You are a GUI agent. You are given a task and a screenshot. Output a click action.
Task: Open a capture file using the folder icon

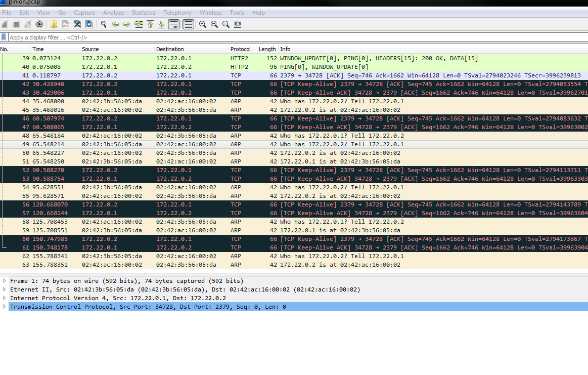click(x=53, y=24)
